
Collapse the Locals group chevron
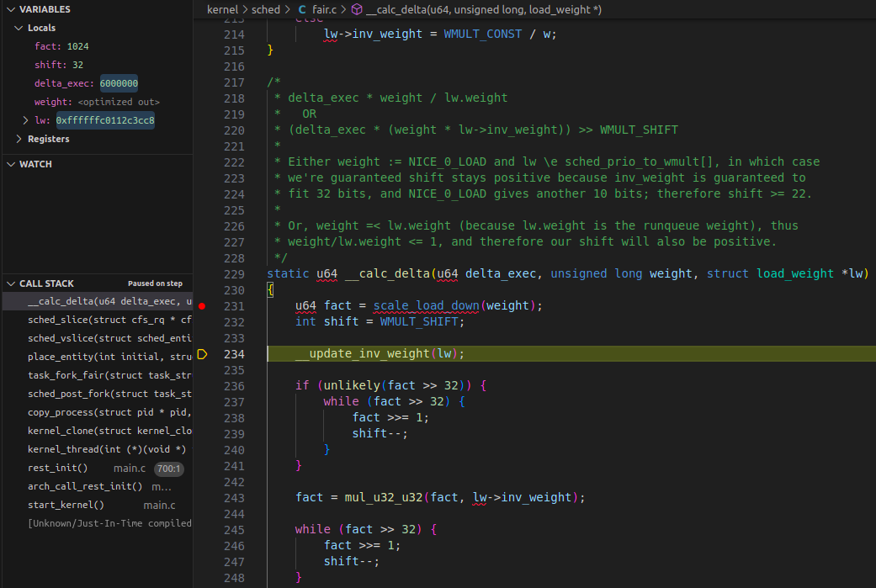pos(19,28)
